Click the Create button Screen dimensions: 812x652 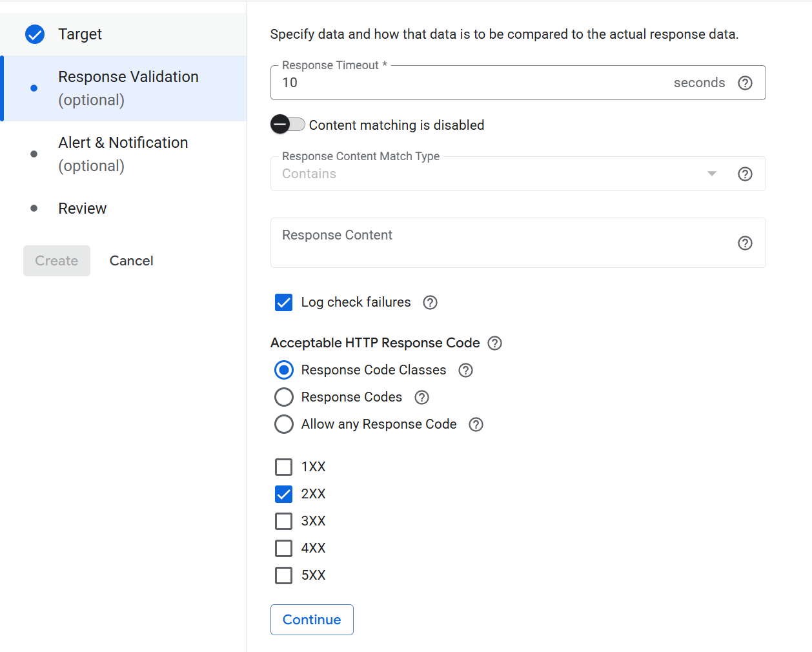point(57,261)
